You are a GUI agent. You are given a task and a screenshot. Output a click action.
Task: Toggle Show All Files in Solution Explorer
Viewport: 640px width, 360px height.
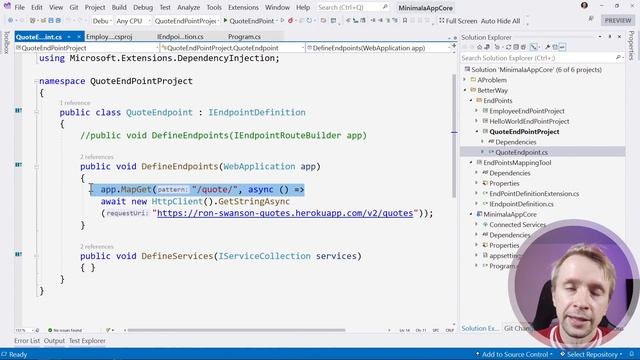pos(523,47)
